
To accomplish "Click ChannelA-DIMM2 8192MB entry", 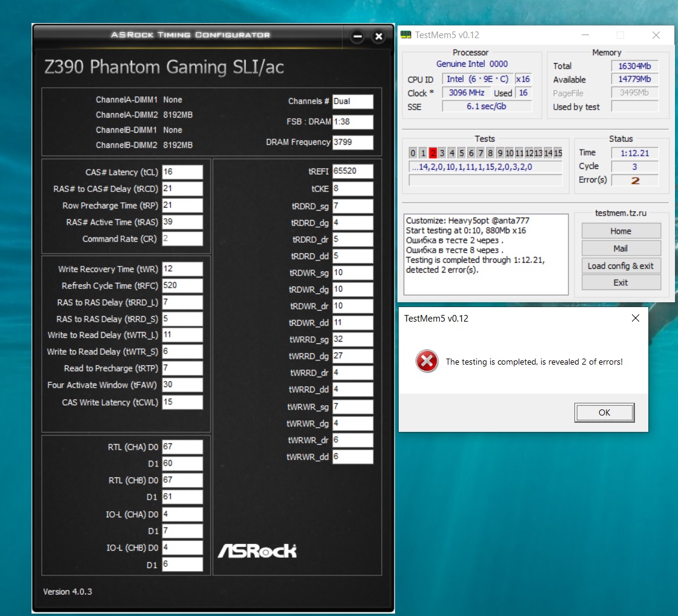I will (144, 114).
